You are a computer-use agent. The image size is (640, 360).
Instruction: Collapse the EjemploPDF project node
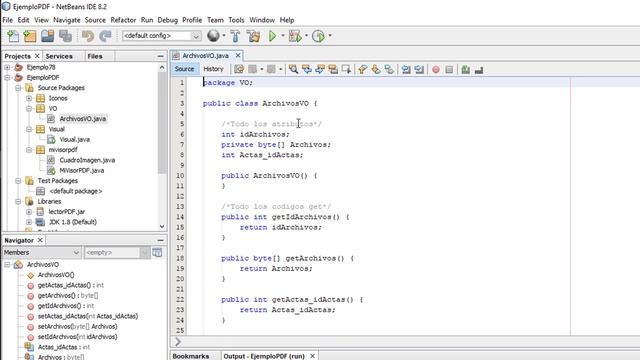pyautogui.click(x=7, y=77)
